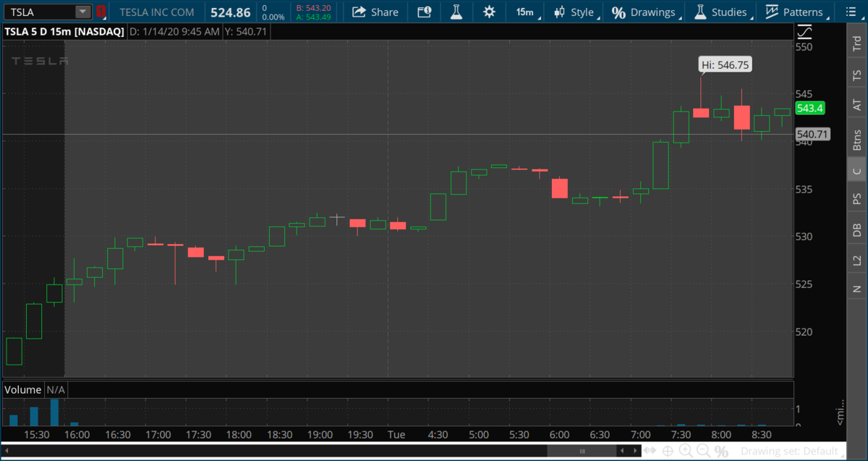Click the 540.71 crosshair price label
868x461 pixels.
(x=812, y=134)
